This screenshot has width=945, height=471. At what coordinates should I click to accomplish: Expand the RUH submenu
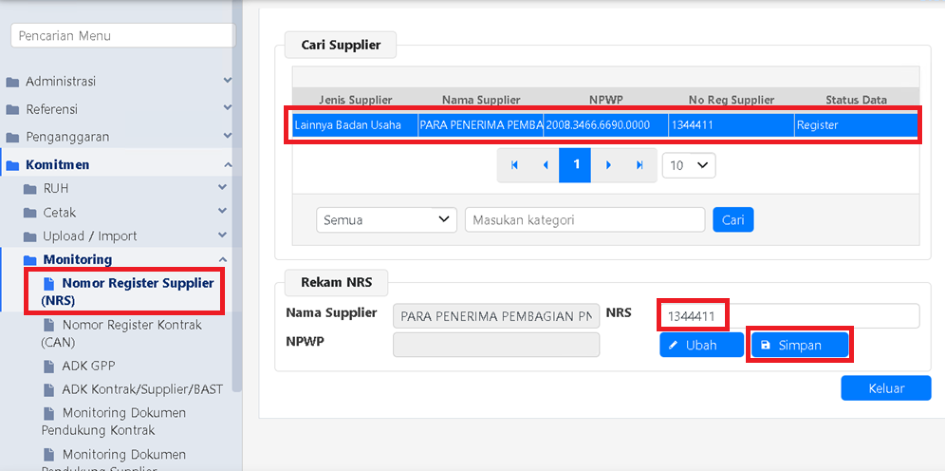click(222, 188)
